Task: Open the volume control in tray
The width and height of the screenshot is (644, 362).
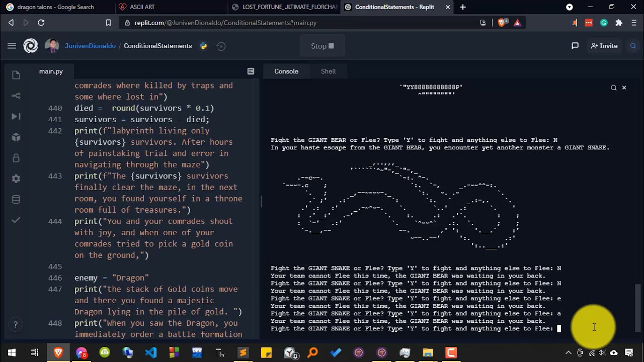Action: coord(602,353)
